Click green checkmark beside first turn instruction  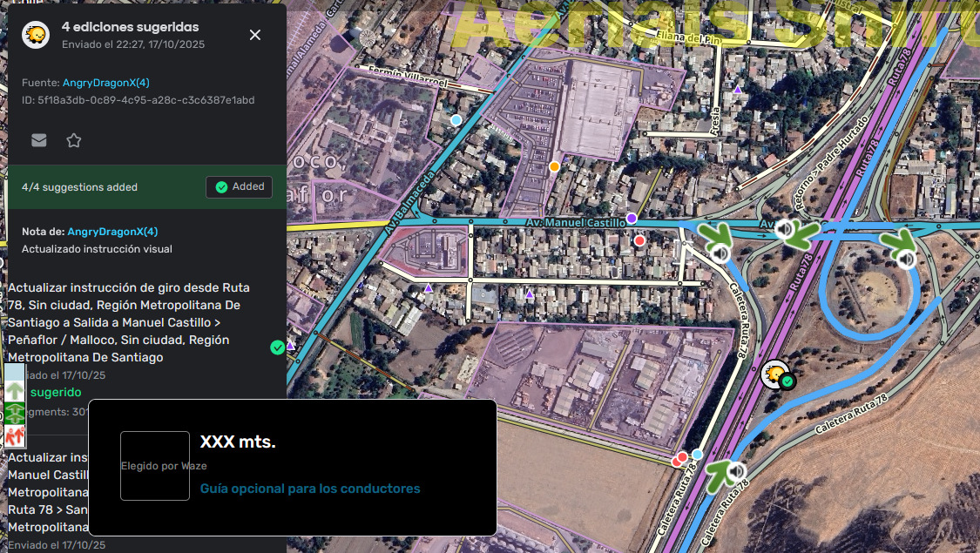[277, 347]
